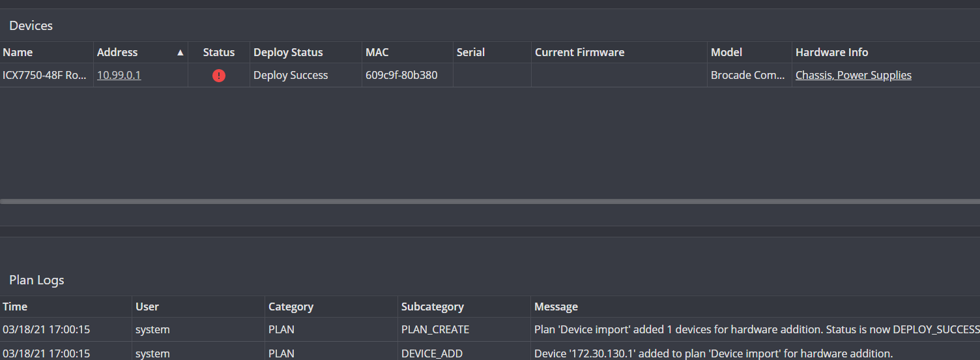This screenshot has height=360, width=980.
Task: Sort by the Model column header
Action: (x=727, y=53)
